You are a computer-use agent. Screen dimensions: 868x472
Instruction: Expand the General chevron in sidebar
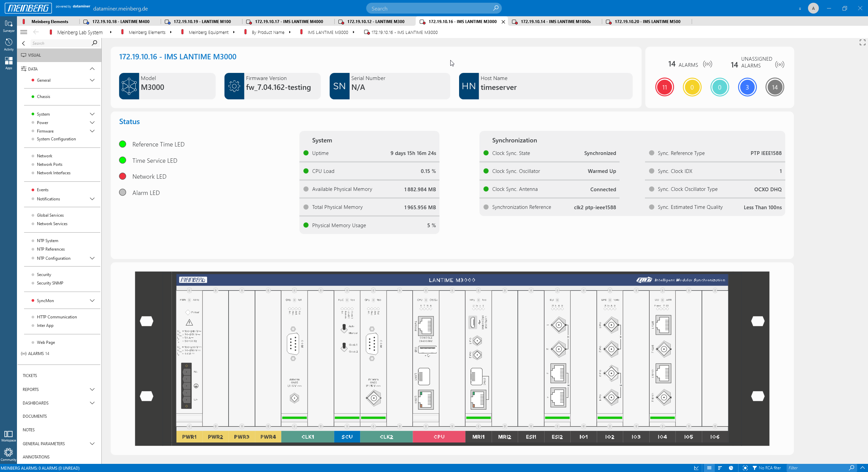coord(92,80)
